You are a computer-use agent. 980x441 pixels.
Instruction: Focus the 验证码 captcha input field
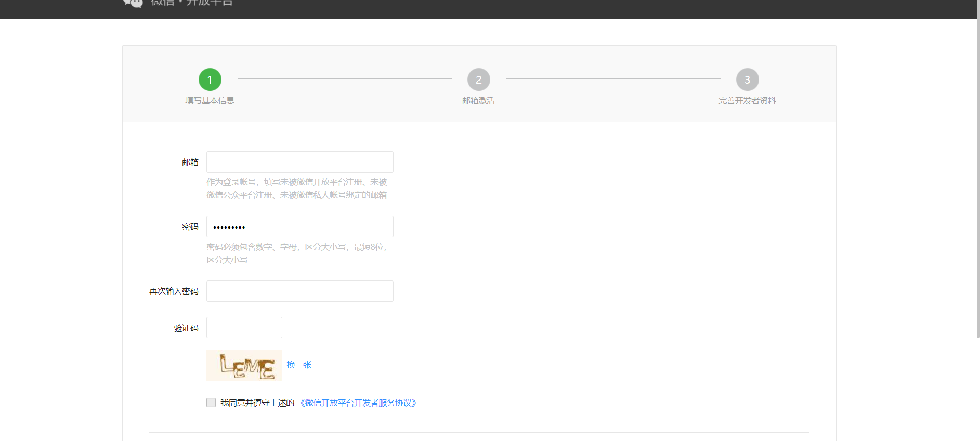point(244,327)
